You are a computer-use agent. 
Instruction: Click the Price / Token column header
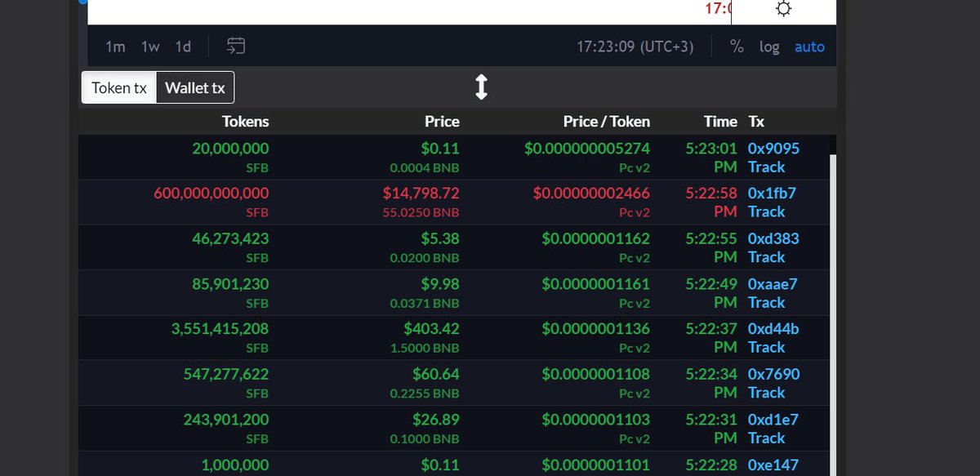607,122
